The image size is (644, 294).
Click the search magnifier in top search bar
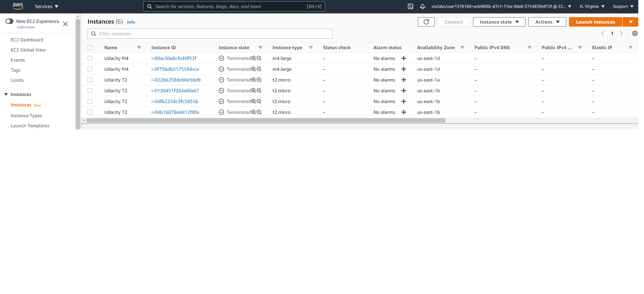tap(150, 6)
